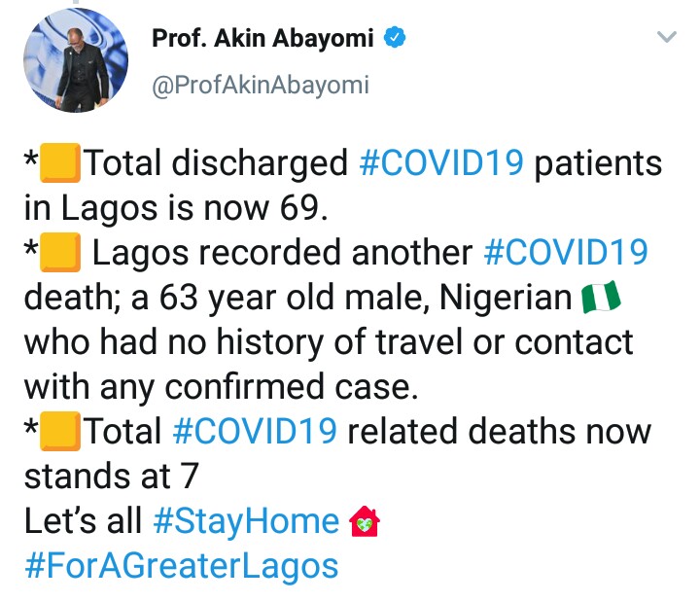Click the text "with any confirmed case."

pyautogui.click(x=220, y=387)
